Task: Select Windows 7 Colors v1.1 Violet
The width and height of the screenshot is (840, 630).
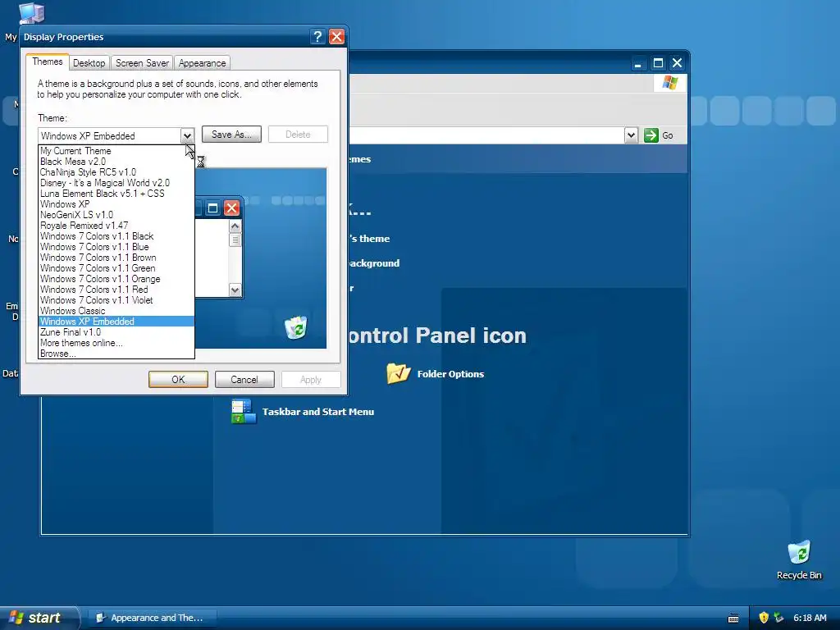Action: click(116, 300)
